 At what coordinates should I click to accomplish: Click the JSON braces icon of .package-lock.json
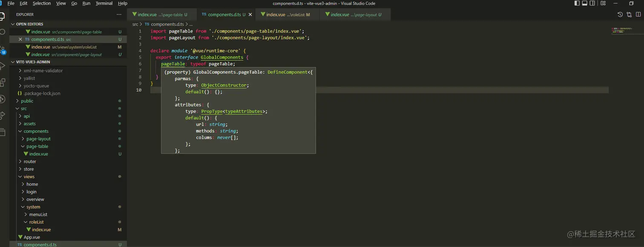coord(20,93)
